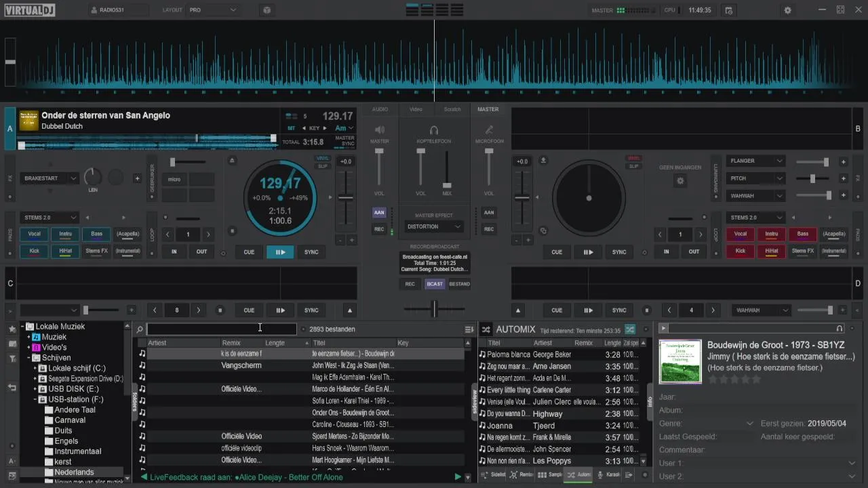Toggle microphone AAN button
This screenshot has width=868, height=488.
(x=489, y=213)
